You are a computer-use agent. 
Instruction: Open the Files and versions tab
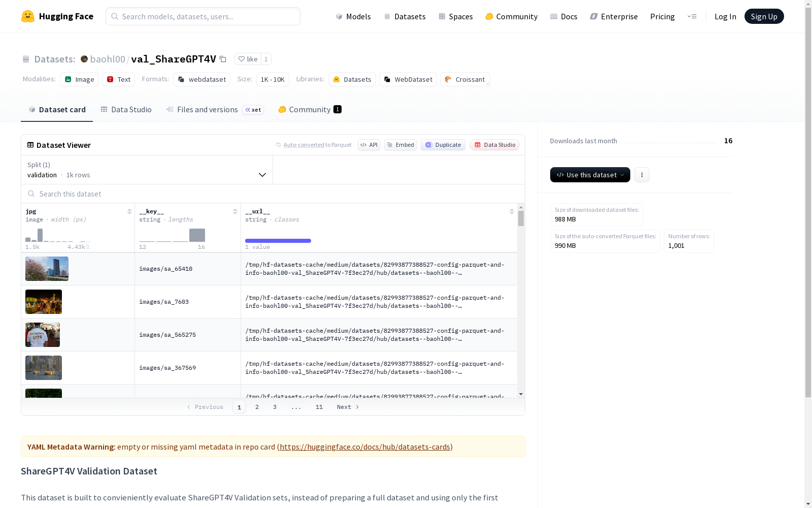coord(215,110)
